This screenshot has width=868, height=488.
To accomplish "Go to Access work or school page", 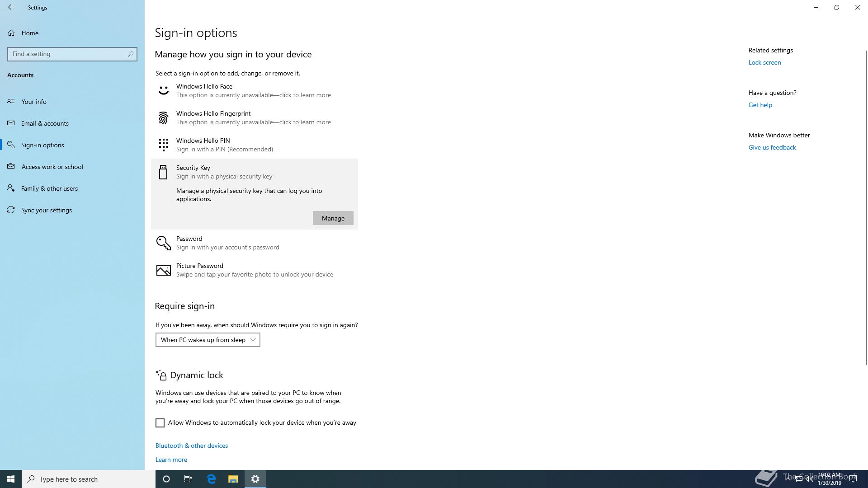I will pos(72,166).
